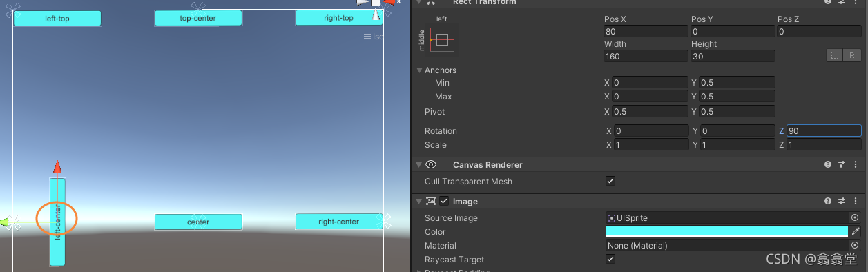Select the rotated left-center UI element
The image size is (868, 272).
[57, 222]
